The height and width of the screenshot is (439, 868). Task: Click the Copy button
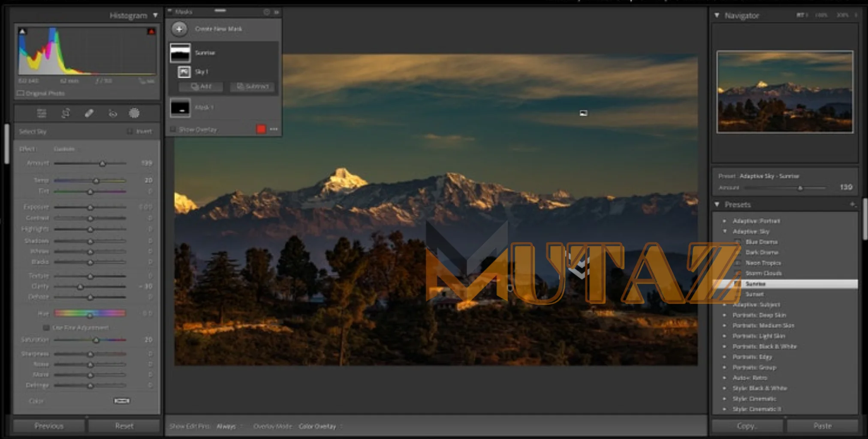pos(747,426)
